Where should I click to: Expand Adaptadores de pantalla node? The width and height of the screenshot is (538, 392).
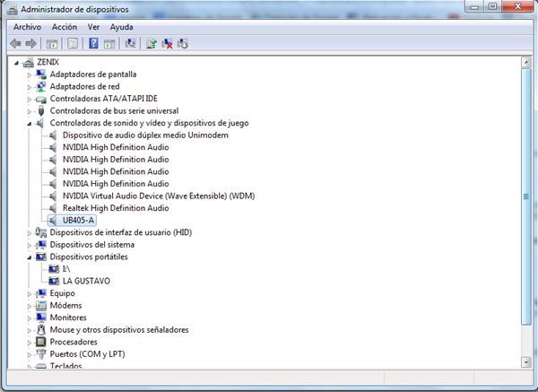30,74
